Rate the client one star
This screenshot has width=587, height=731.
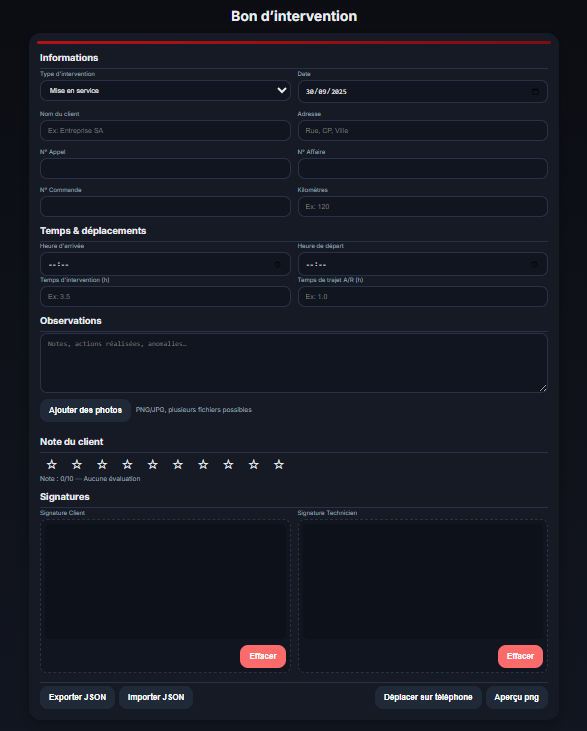coord(52,464)
